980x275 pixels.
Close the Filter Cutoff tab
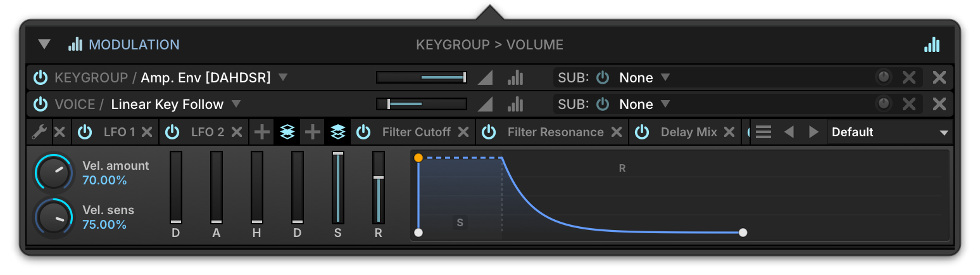tap(463, 132)
